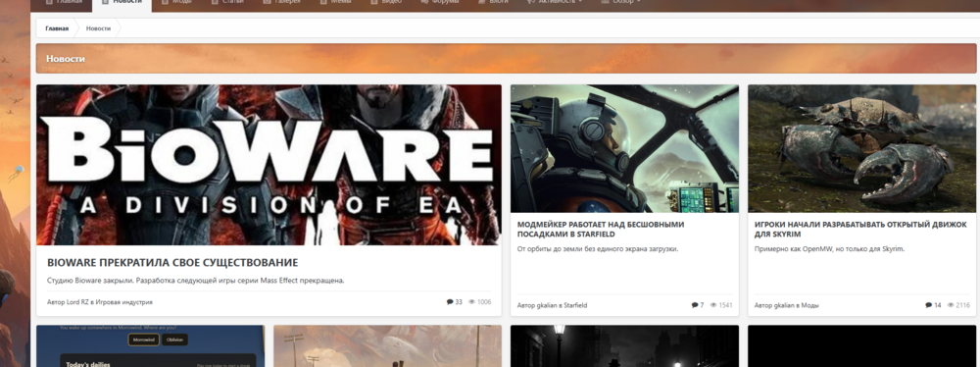Expand the Обзор navigation dropdown
The image size is (980, 367).
tap(620, 3)
